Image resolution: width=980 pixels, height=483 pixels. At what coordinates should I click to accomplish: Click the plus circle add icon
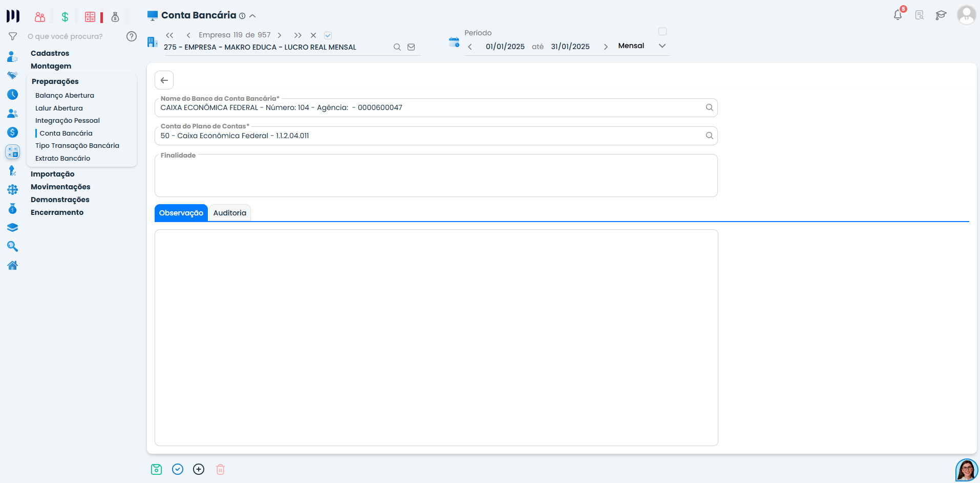pyautogui.click(x=199, y=469)
